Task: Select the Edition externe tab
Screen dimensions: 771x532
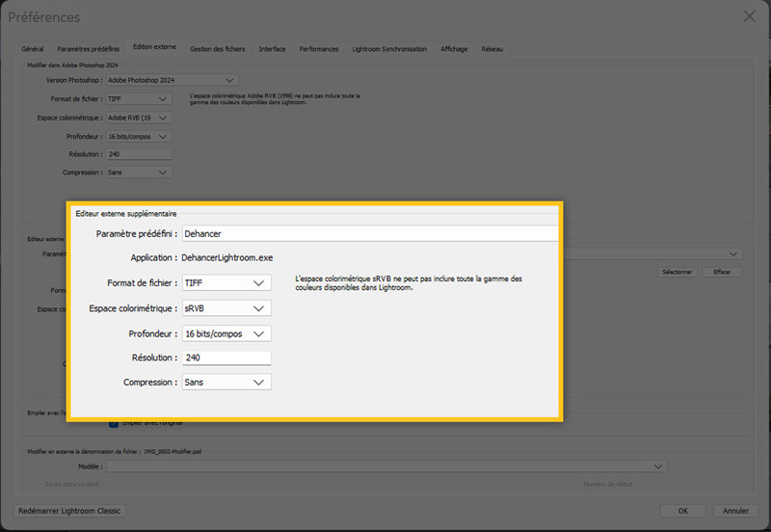Action: click(x=154, y=46)
